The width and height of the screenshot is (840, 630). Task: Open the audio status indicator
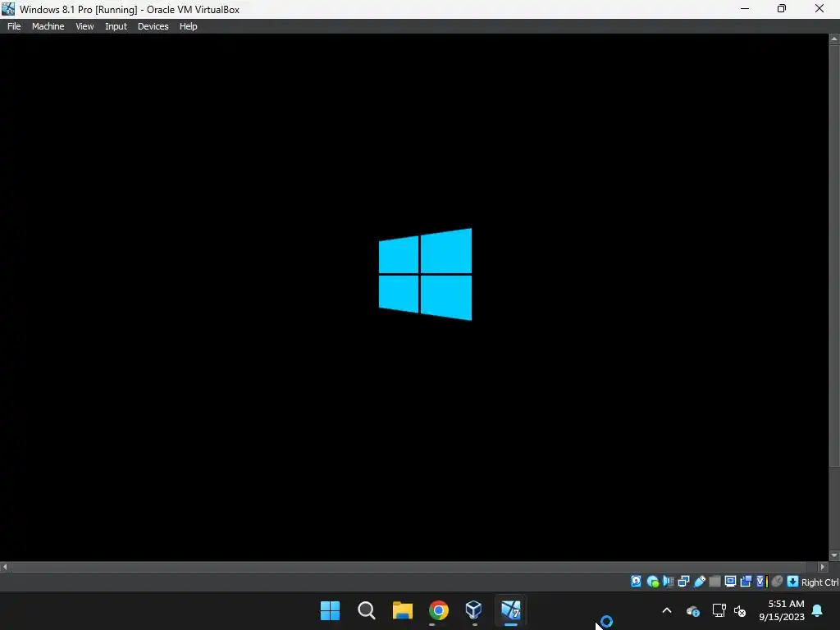coord(668,582)
